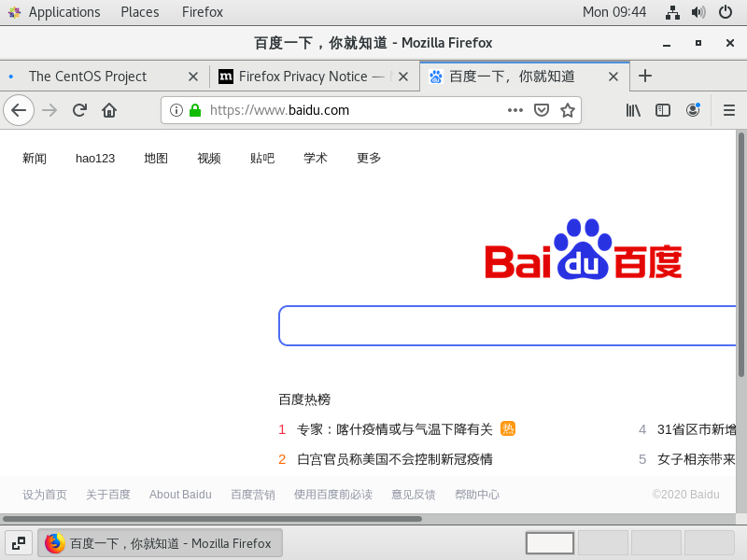Open the Library bookmarks and history icon
747x560 pixels.
click(x=633, y=110)
